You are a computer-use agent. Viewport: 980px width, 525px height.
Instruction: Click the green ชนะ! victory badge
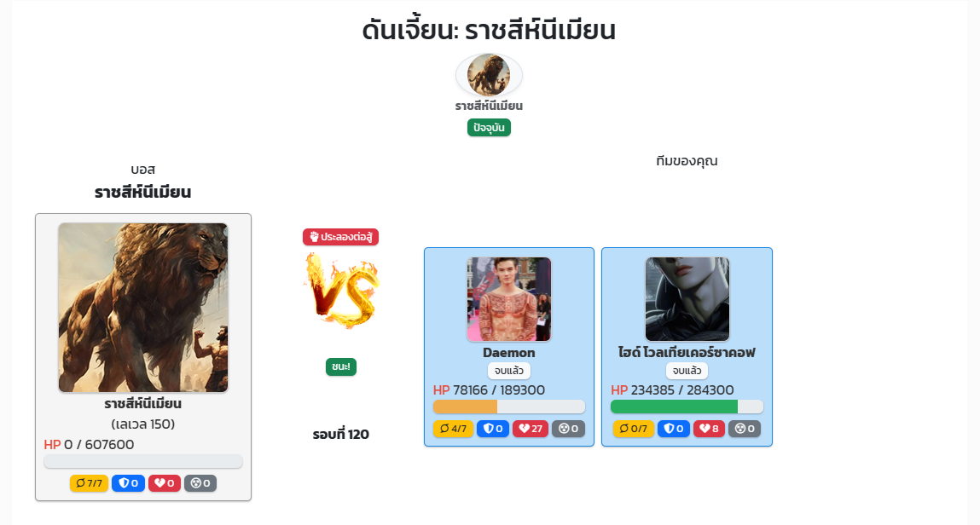pyautogui.click(x=341, y=367)
